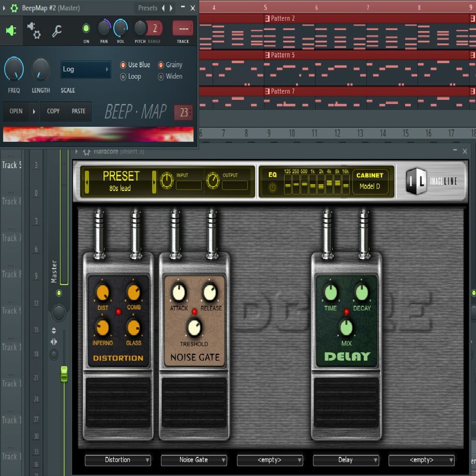This screenshot has height=476, width=476.
Task: Click the BeepMap speaker plugin icon
Action: tap(11, 30)
